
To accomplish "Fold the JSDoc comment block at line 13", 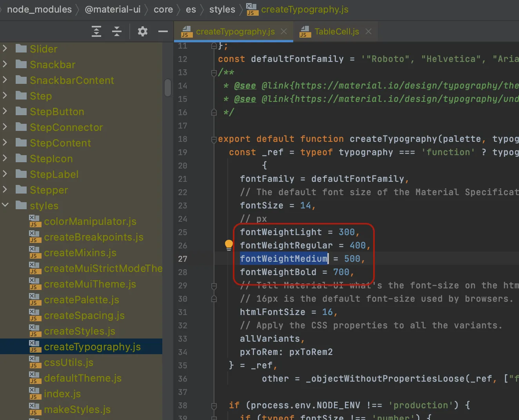I will coord(214,72).
